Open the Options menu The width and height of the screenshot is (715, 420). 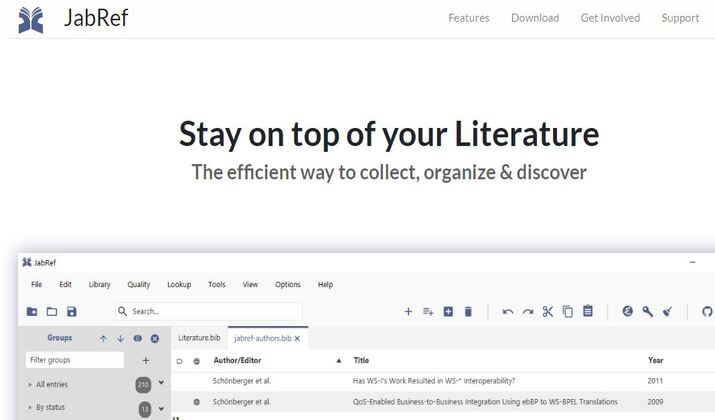click(288, 285)
